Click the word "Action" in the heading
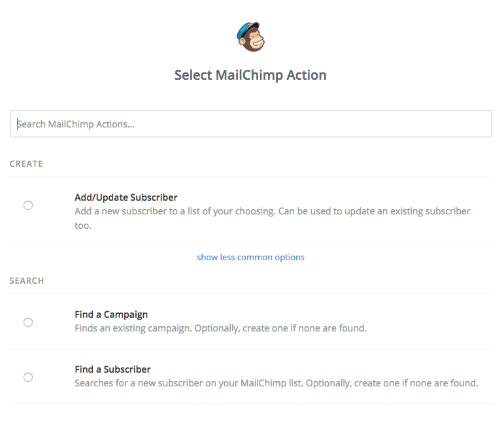The image size is (504, 423). tap(307, 75)
